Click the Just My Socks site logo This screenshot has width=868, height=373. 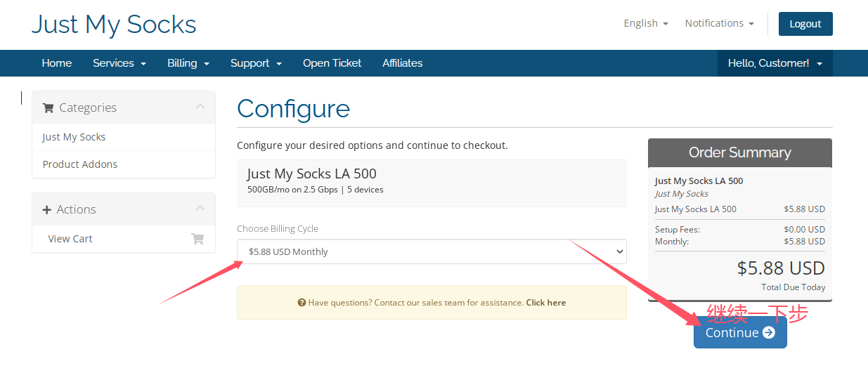coord(114,24)
